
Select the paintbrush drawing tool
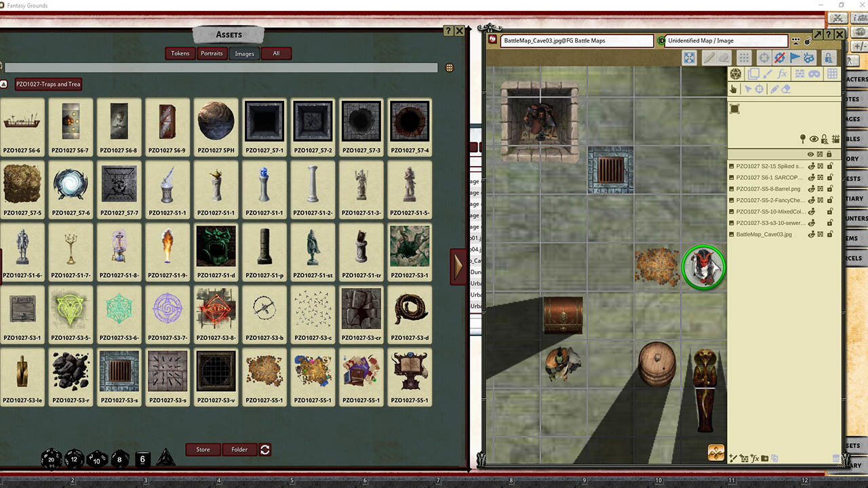pos(767,75)
